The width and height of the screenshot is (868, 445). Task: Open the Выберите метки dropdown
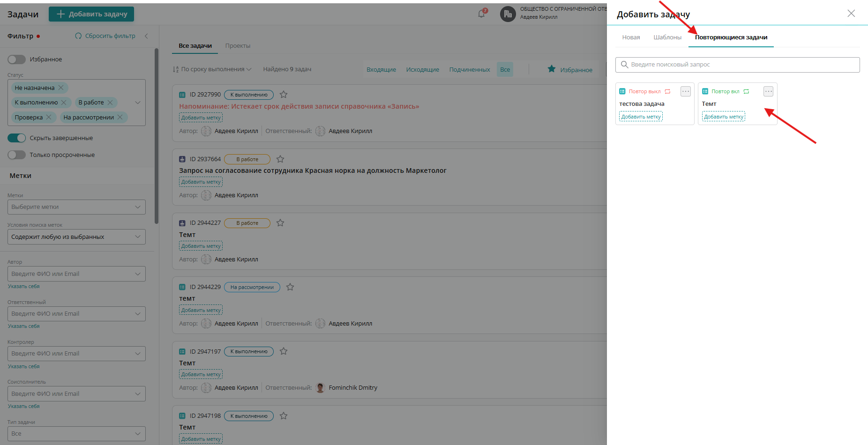(76, 207)
